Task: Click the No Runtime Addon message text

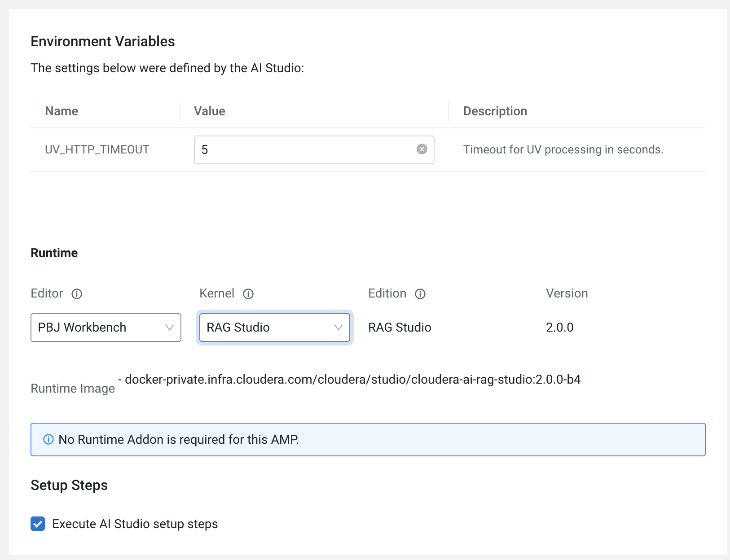Action: pyautogui.click(x=179, y=439)
